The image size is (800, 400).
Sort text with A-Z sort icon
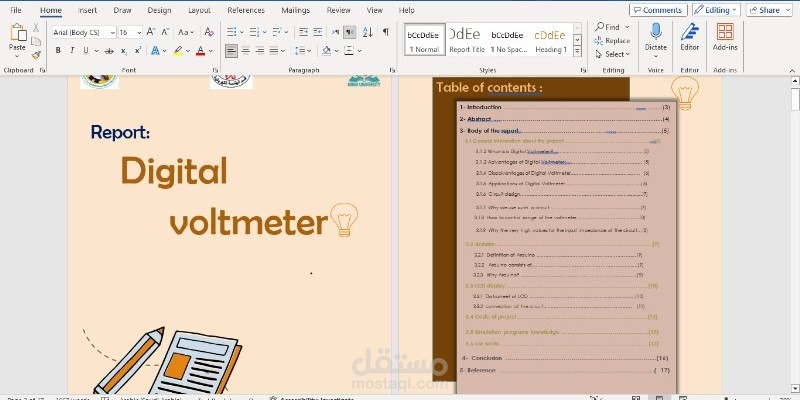coord(368,32)
